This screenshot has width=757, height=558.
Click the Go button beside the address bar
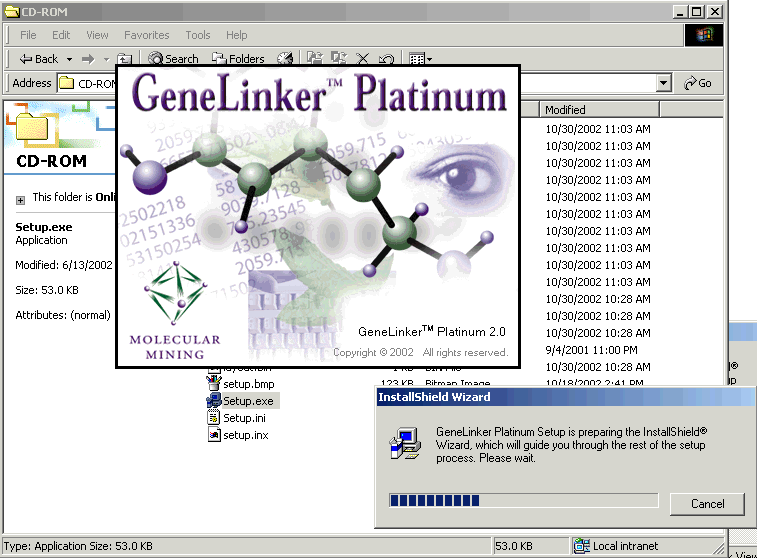[x=698, y=83]
